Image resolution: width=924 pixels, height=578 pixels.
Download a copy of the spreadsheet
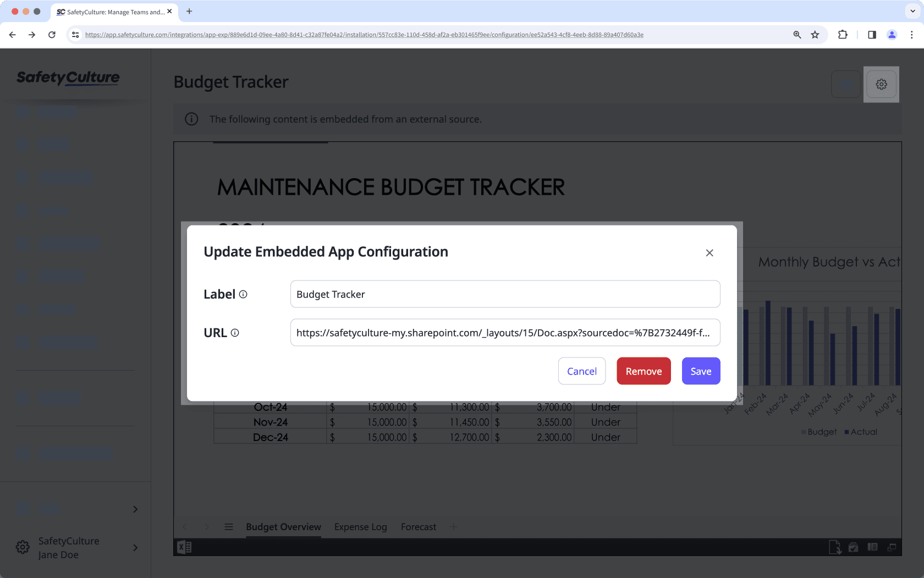[835, 547]
